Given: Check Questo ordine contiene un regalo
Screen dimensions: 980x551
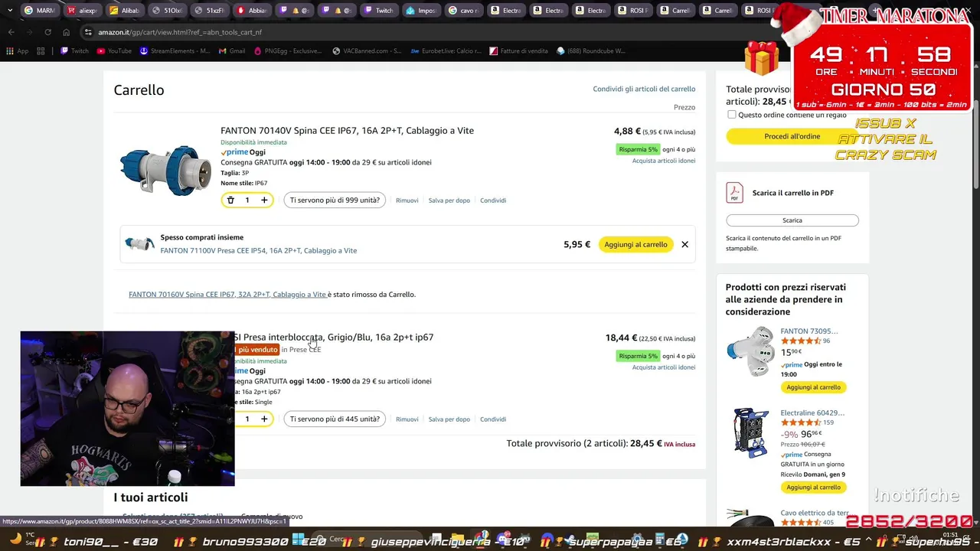Looking at the screenshot, I should tap(731, 115).
